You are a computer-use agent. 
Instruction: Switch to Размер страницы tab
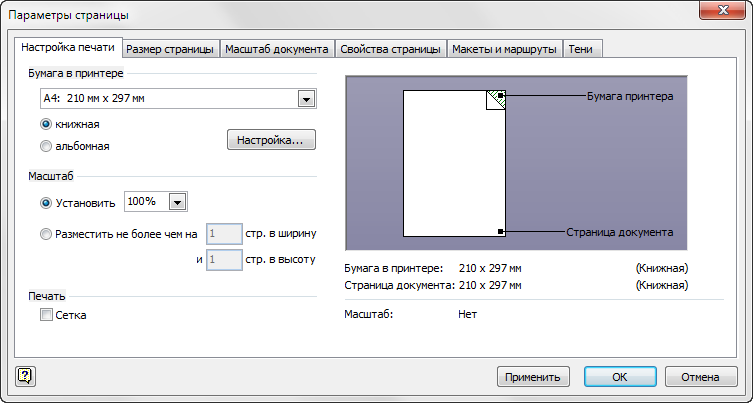pyautogui.click(x=171, y=48)
